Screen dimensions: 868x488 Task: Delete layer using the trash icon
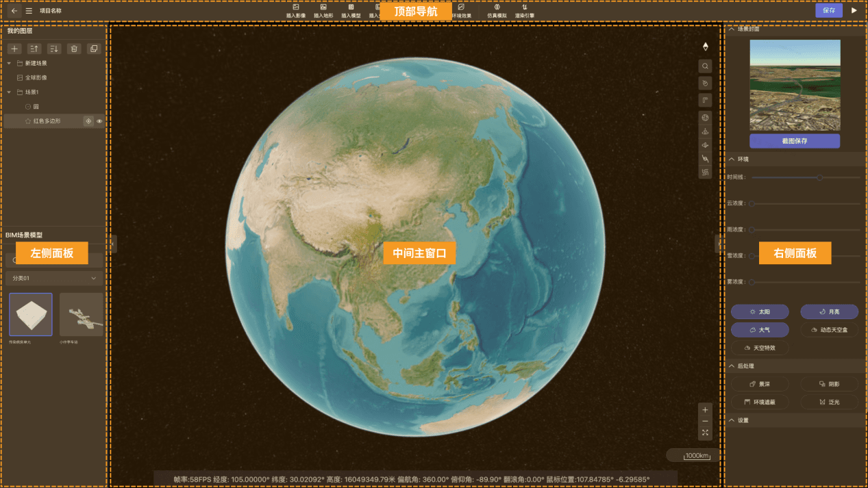74,49
